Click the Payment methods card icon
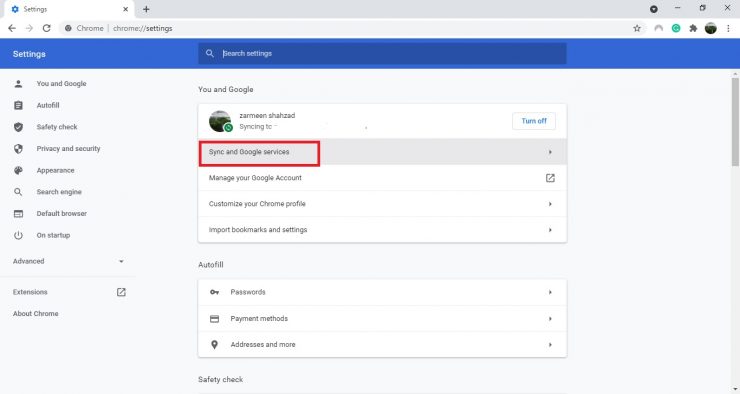This screenshot has height=394, width=740. (x=214, y=319)
